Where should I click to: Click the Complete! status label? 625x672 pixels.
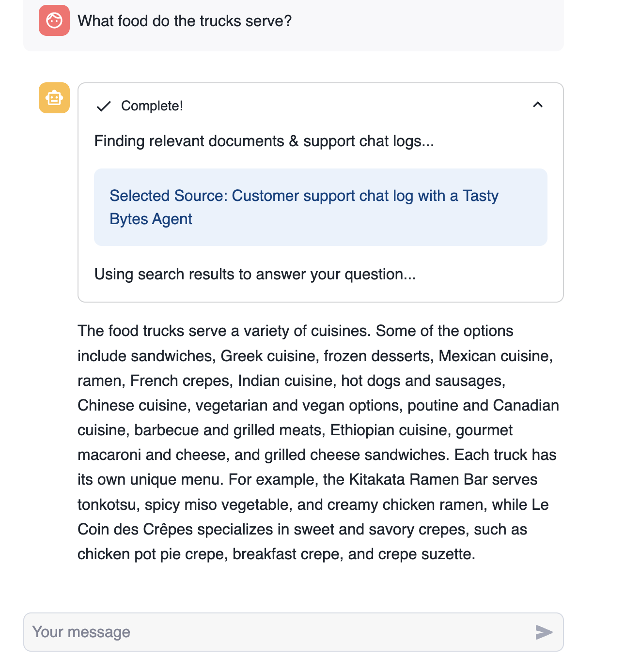152,106
